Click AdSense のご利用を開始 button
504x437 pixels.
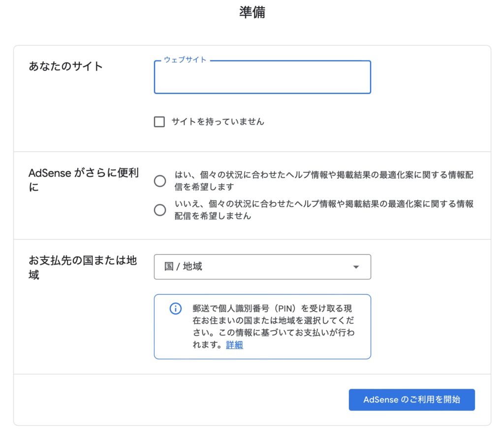pos(412,400)
